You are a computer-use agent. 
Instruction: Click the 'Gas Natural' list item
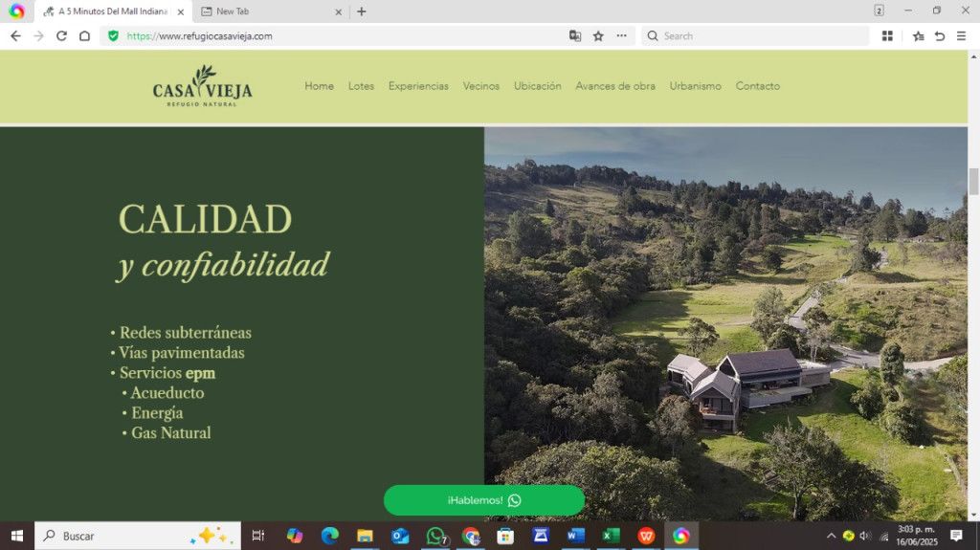point(171,432)
